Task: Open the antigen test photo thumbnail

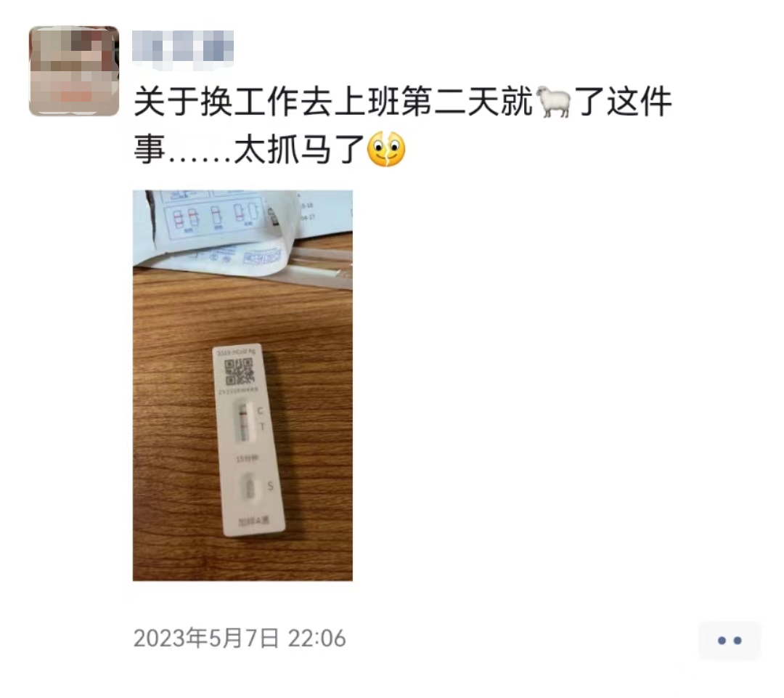Action: tap(242, 385)
